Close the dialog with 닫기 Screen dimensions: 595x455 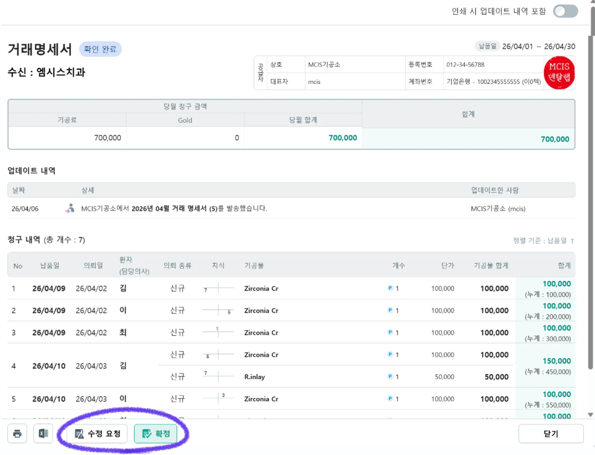pos(551,433)
